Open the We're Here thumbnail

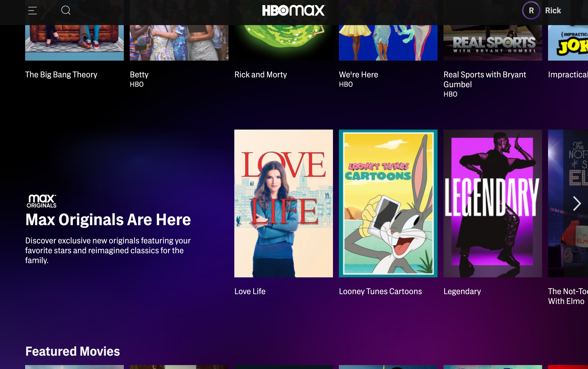388,42
